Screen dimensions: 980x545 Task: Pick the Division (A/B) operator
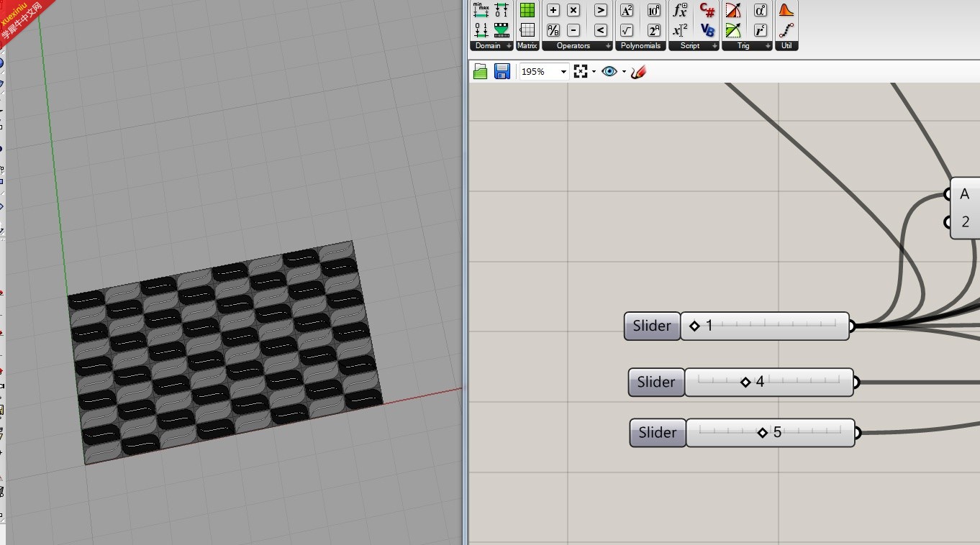point(553,30)
